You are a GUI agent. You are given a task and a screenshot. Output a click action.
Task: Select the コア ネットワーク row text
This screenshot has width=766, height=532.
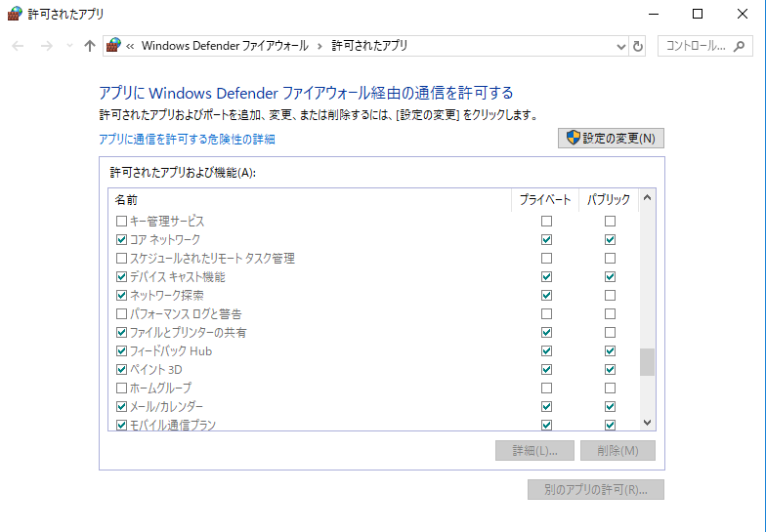point(164,240)
